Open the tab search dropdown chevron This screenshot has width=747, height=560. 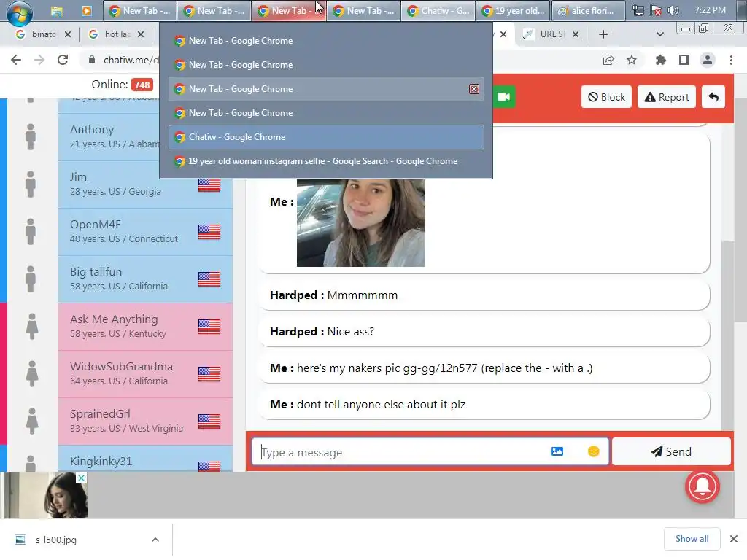tap(659, 34)
